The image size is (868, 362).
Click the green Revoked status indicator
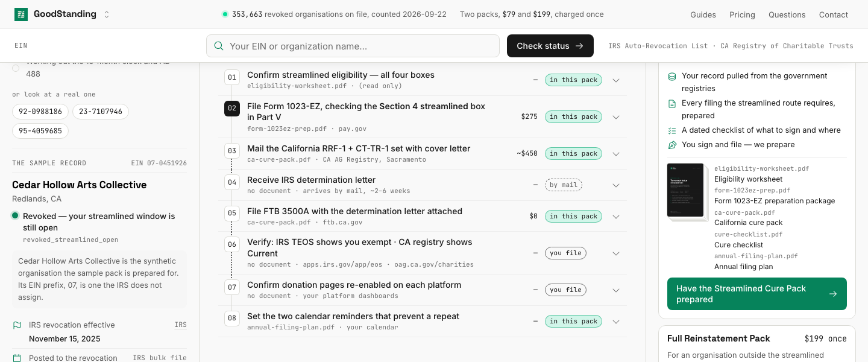pyautogui.click(x=15, y=215)
